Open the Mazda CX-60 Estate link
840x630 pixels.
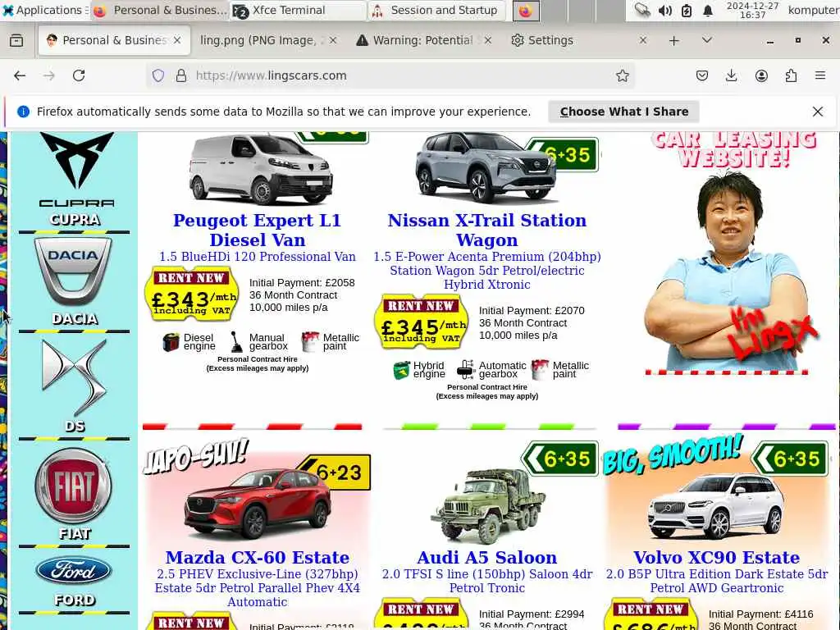click(257, 557)
